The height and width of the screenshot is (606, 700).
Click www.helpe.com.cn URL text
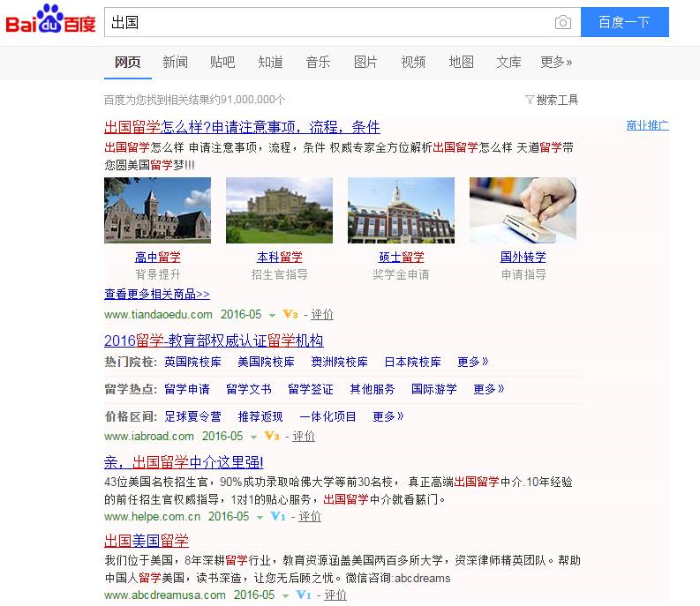click(152, 517)
